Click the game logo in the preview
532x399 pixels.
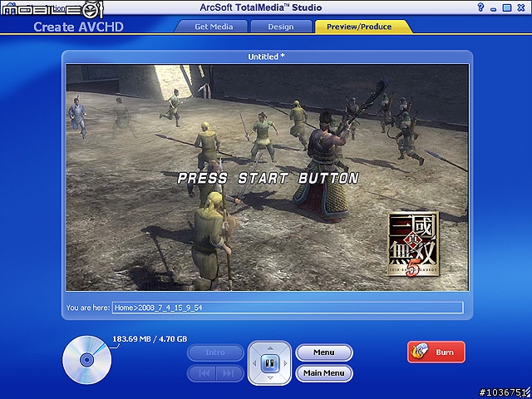coord(413,244)
